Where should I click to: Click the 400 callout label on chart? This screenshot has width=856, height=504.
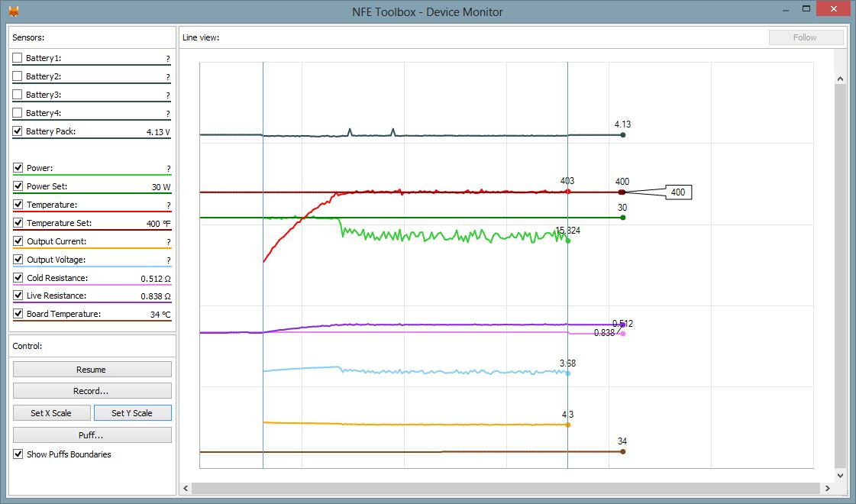tap(678, 192)
